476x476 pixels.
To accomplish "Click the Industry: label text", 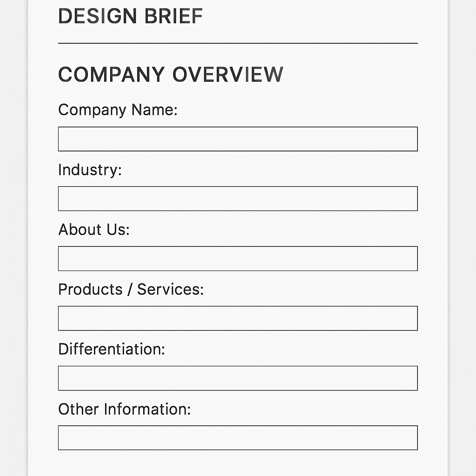I will 90,170.
